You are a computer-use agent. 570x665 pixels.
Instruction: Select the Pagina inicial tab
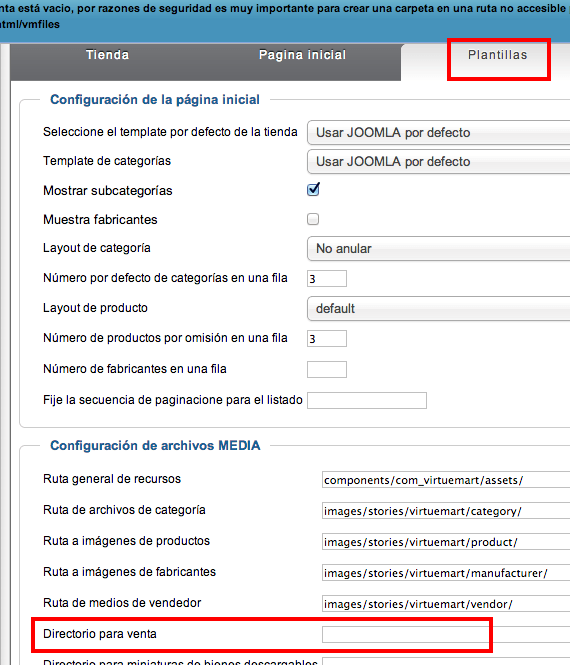(302, 55)
